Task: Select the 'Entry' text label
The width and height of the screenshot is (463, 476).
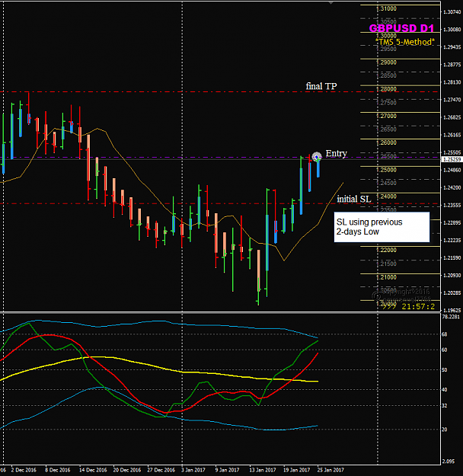Action: [336, 153]
